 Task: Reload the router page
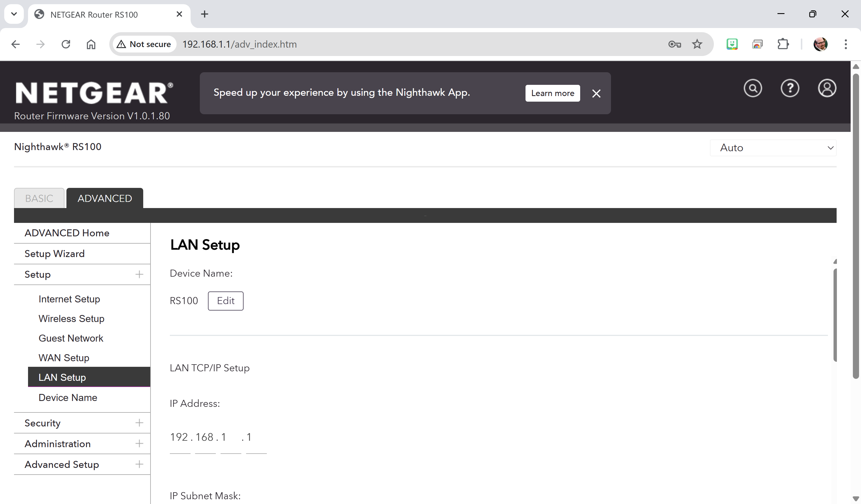point(66,44)
